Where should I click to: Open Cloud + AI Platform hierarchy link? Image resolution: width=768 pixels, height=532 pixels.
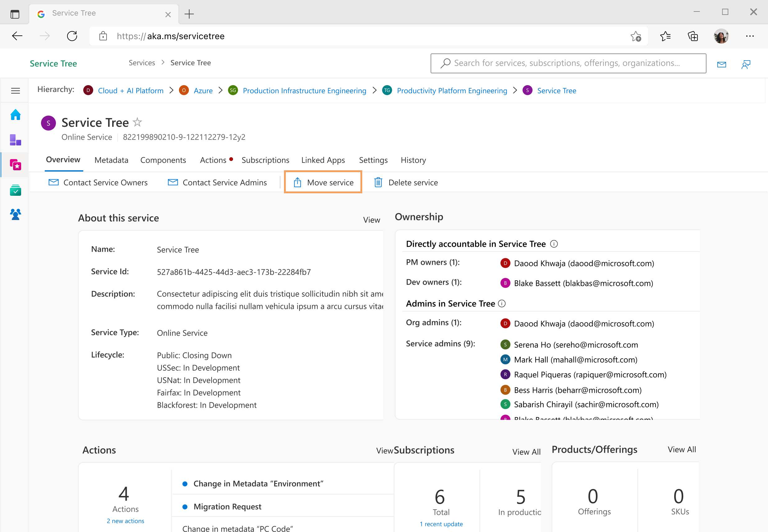pos(130,91)
